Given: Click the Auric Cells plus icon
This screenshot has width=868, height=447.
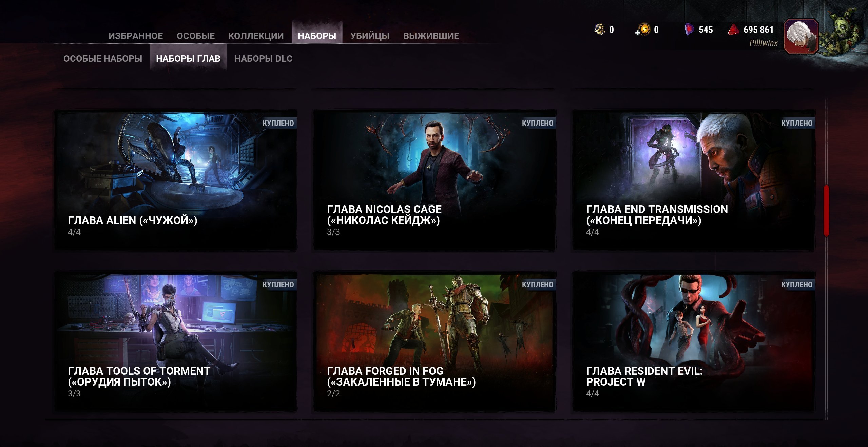Looking at the screenshot, I should click(638, 33).
